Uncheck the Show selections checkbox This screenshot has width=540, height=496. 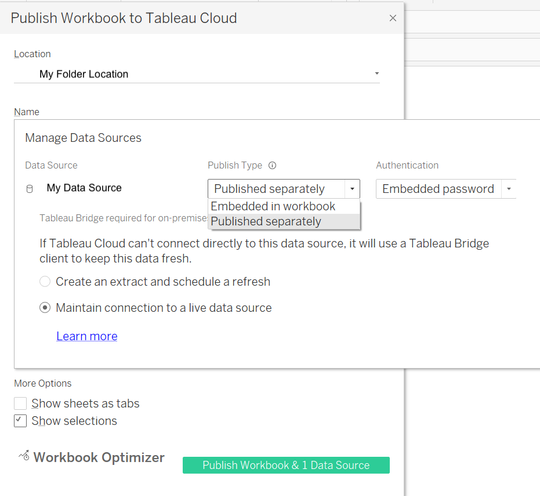pos(20,421)
